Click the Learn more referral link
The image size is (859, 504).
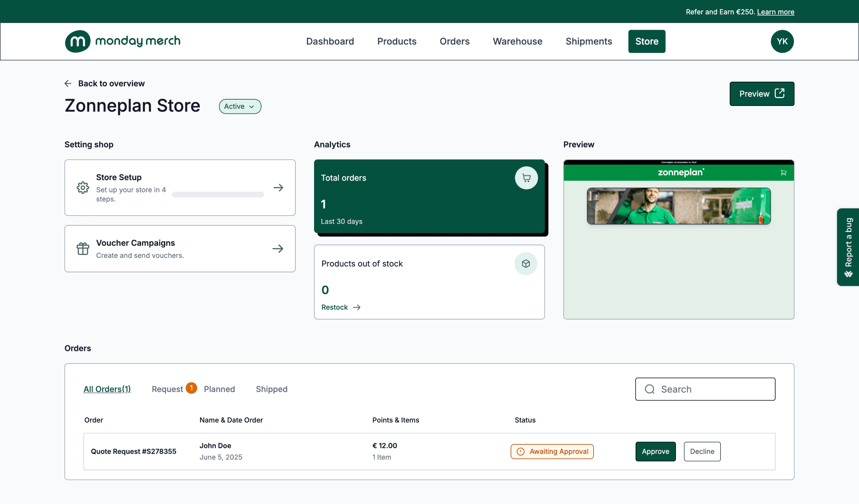tap(775, 12)
